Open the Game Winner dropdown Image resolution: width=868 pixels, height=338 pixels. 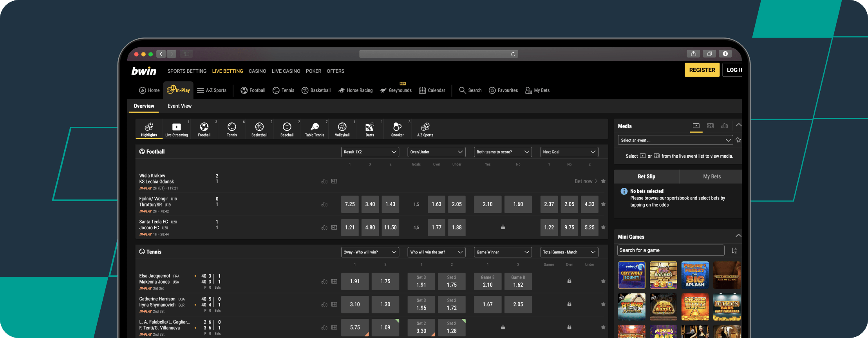(503, 252)
